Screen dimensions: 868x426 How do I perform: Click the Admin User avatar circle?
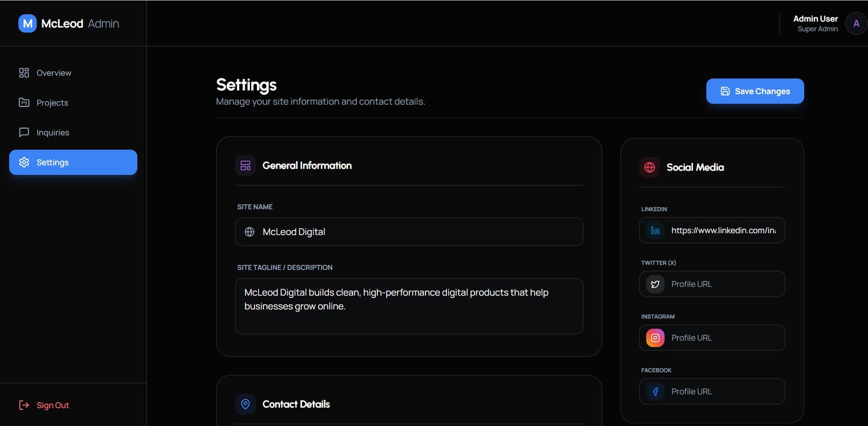point(856,23)
